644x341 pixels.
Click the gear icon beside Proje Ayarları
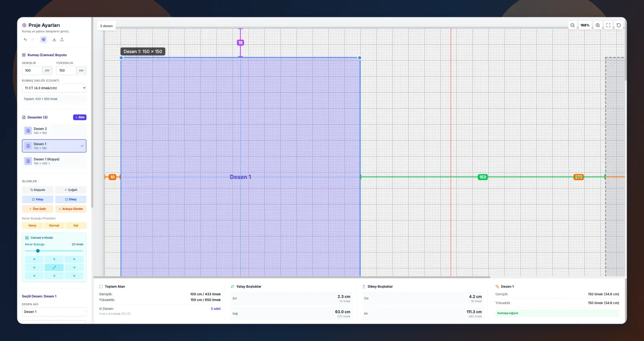[24, 25]
